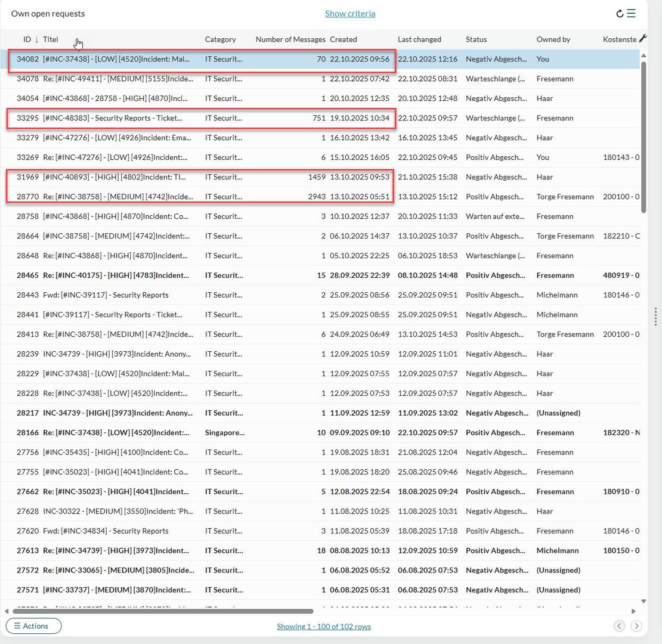The height and width of the screenshot is (644, 662).
Task: Sort by the Status column header
Action: 476,39
